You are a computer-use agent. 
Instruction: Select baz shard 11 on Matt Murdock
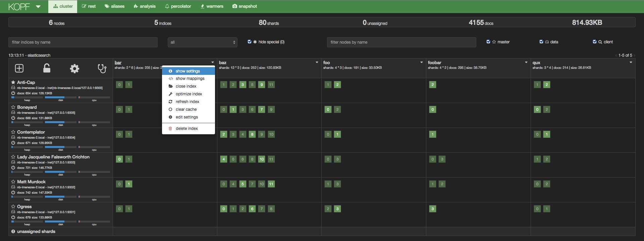(x=271, y=184)
